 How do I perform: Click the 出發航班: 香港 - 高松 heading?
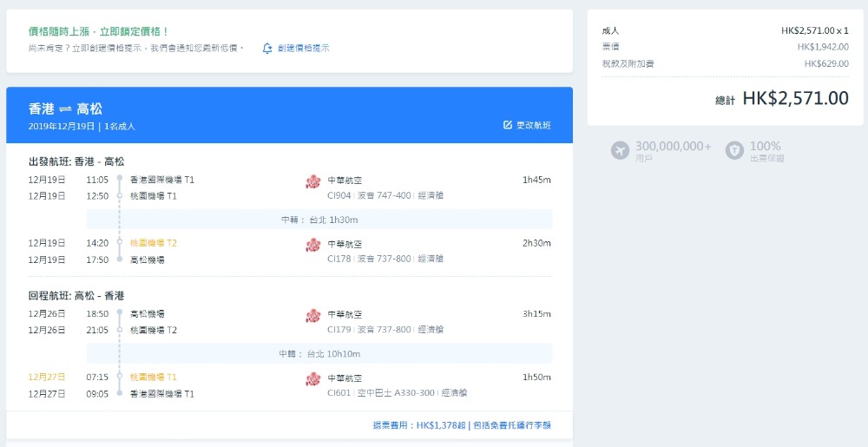pos(76,161)
